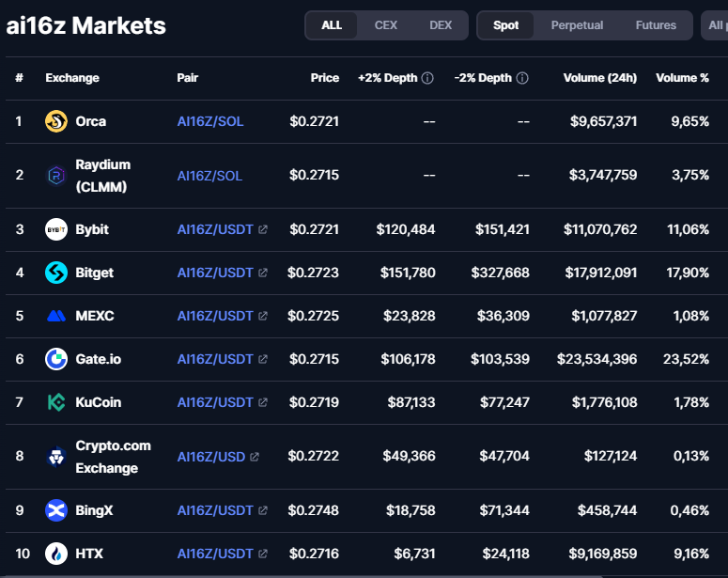This screenshot has height=578, width=728.
Task: Sort by the Pair column header
Action: click(188, 78)
